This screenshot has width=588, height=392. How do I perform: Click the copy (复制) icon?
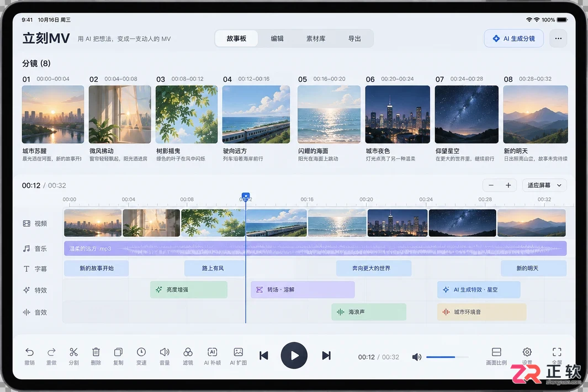[118, 352]
